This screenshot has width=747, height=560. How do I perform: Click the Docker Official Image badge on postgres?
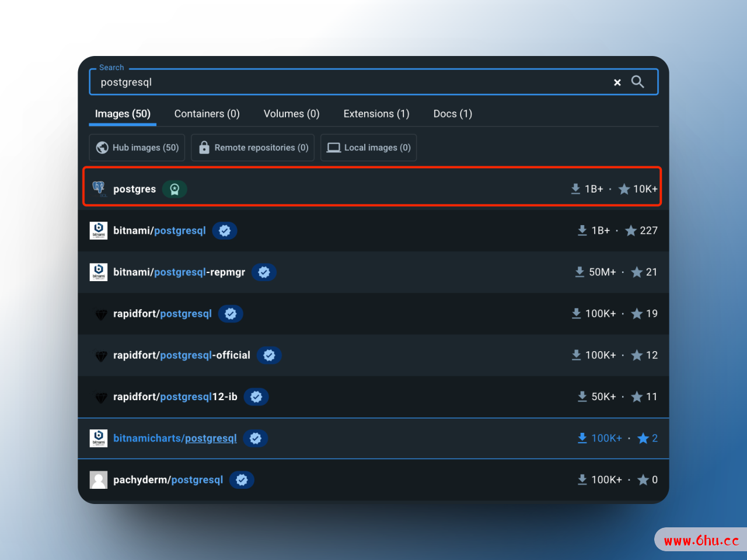pyautogui.click(x=174, y=189)
